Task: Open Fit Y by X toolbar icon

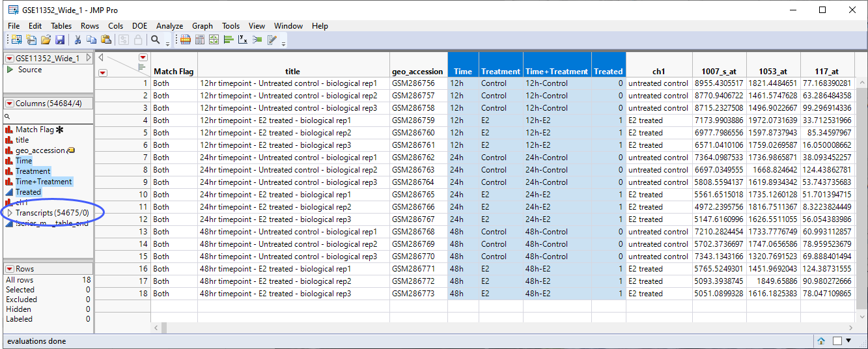Action: pyautogui.click(x=243, y=40)
